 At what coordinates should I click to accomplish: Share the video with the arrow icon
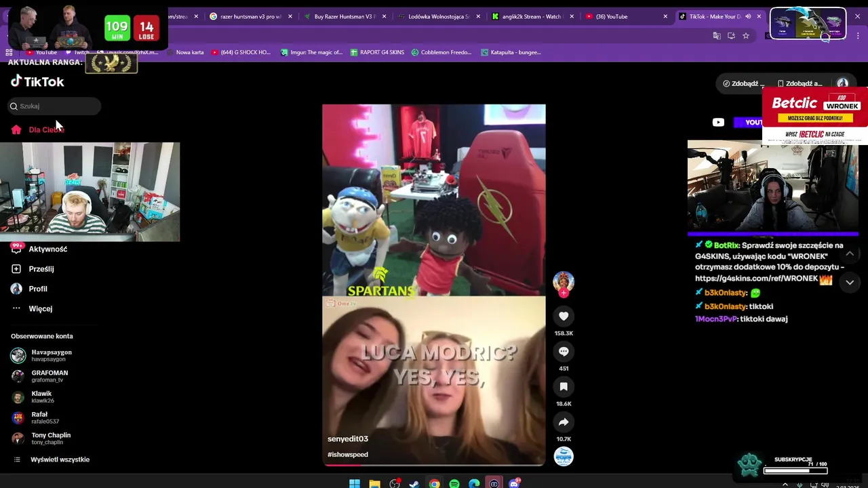tap(564, 422)
